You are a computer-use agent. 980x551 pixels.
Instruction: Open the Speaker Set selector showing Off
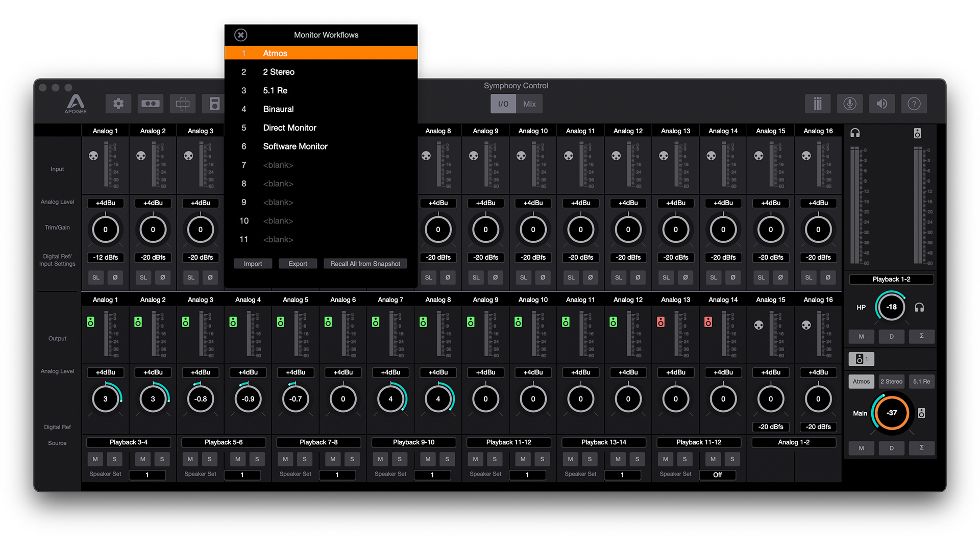717,475
